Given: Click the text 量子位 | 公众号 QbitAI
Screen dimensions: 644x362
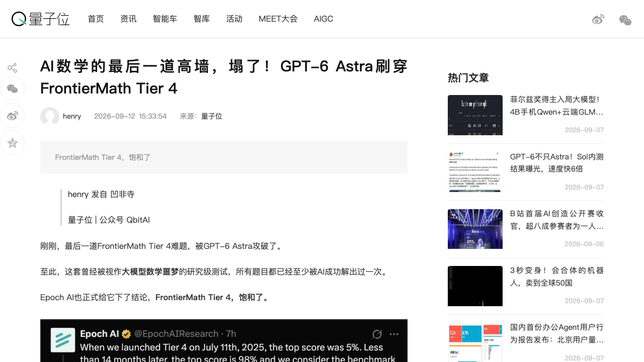Looking at the screenshot, I should click(109, 220).
